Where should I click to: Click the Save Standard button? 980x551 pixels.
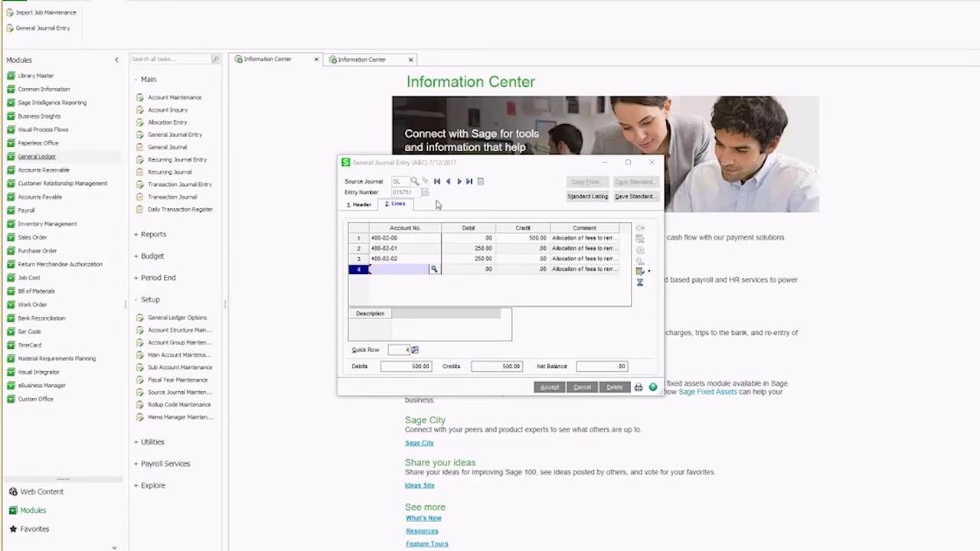point(635,197)
